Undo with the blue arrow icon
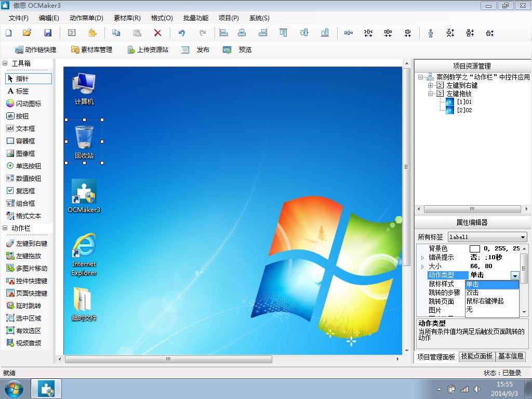The image size is (532, 399). pyautogui.click(x=182, y=33)
